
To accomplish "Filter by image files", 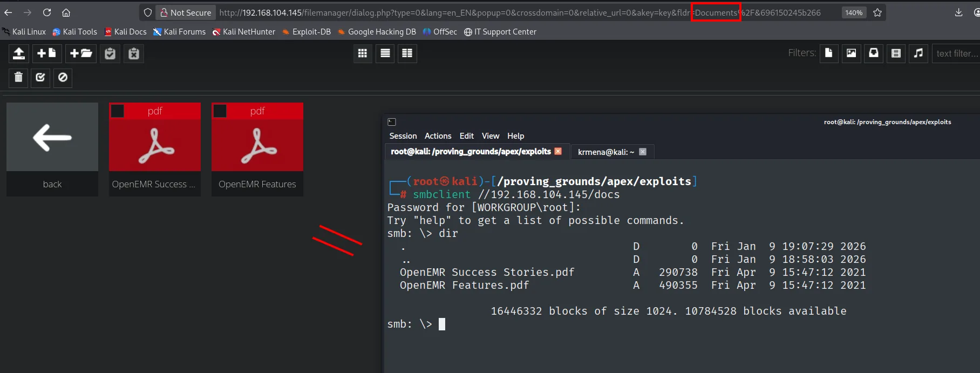I will [852, 53].
